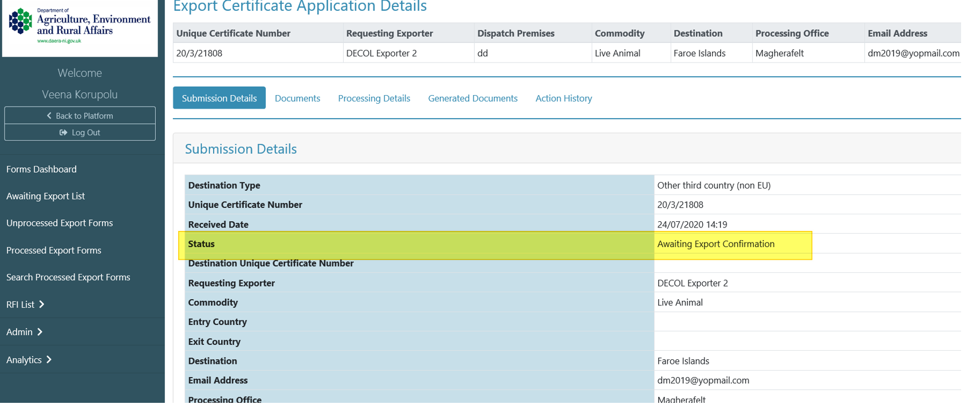Click the Awaiting Export Confirmation status value
This screenshot has height=408, width=980.
716,244
